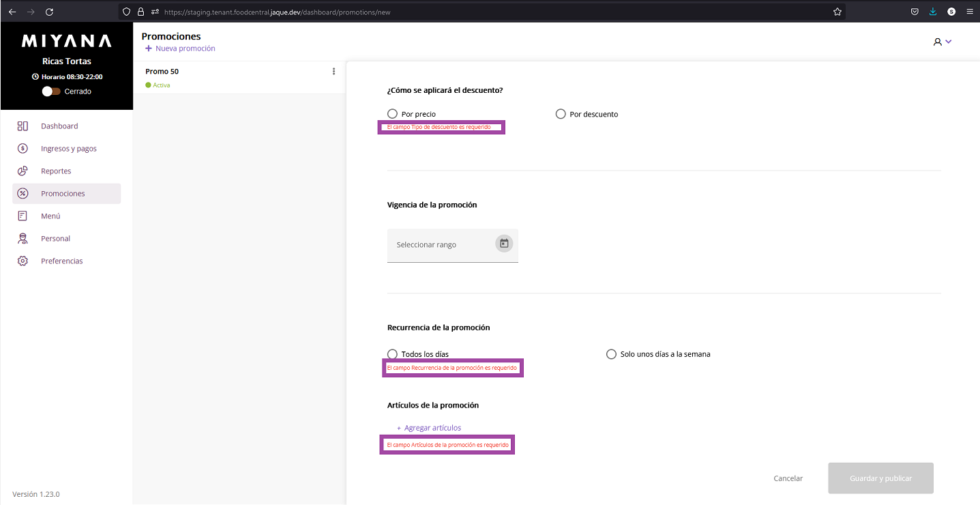The height and width of the screenshot is (505, 980).
Task: Open calendar picker icon for Vigencia
Action: pos(504,244)
